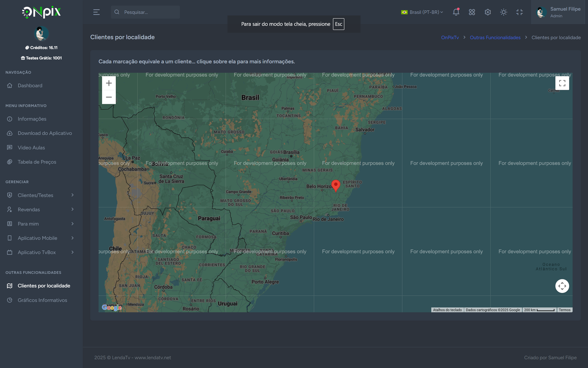Click the Aplicativo TvBox TV icon
Screen dimensions: 588x368
[x=10, y=252]
